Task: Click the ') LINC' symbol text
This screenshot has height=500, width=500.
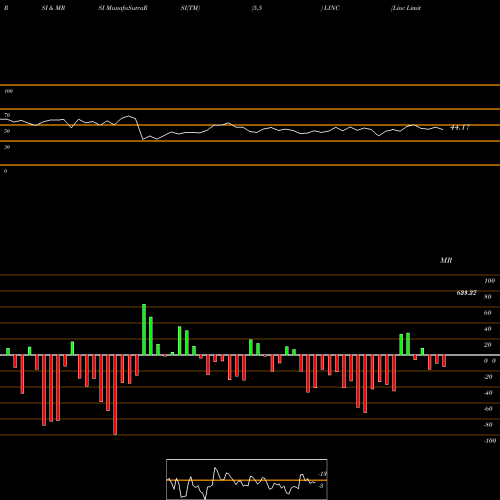Action: pos(330,8)
